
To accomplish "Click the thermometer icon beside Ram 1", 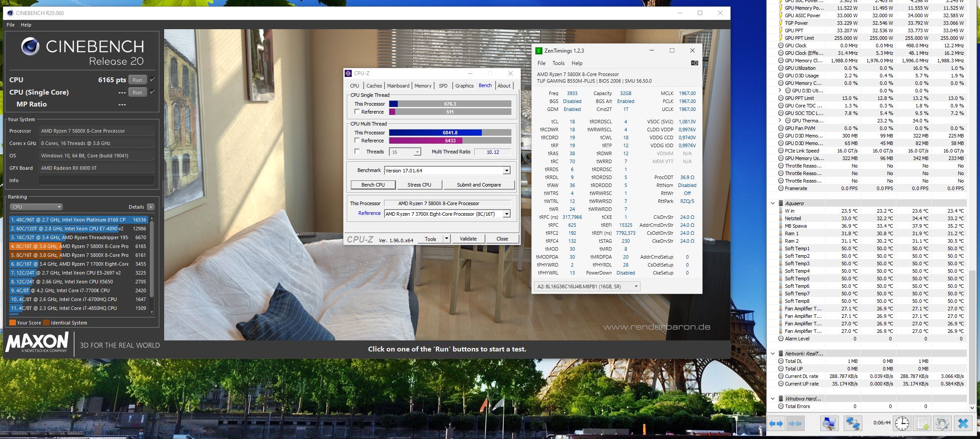I will (781, 233).
